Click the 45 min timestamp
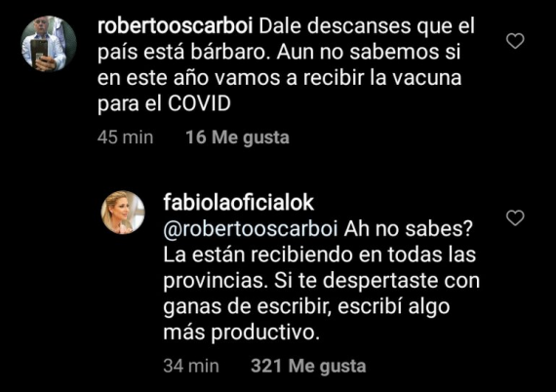556x392 pixels. coord(126,137)
